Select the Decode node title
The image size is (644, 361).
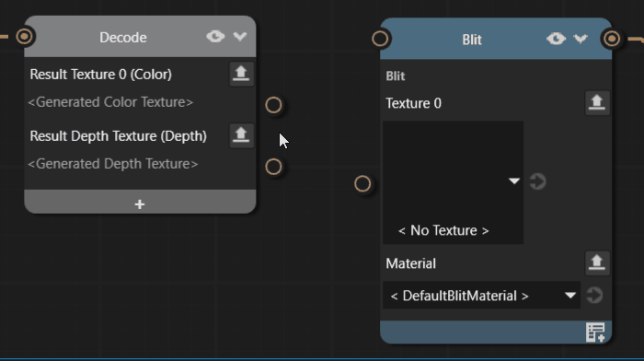point(123,38)
